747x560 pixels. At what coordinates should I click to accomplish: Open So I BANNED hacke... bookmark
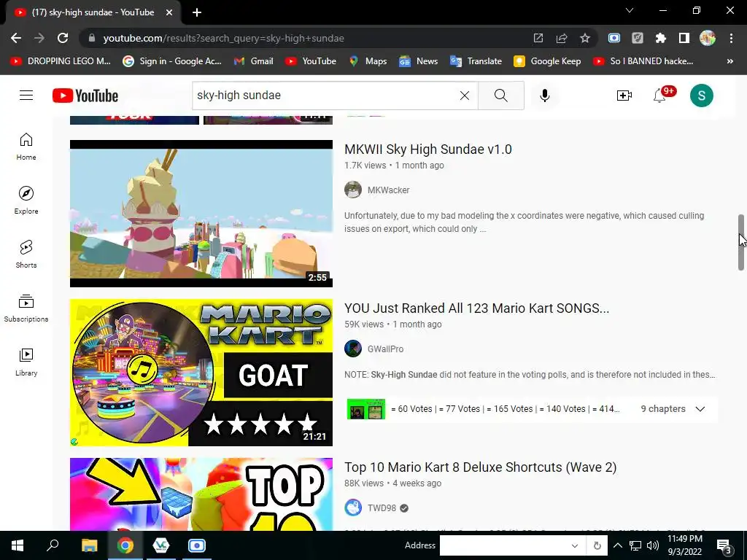tap(643, 61)
